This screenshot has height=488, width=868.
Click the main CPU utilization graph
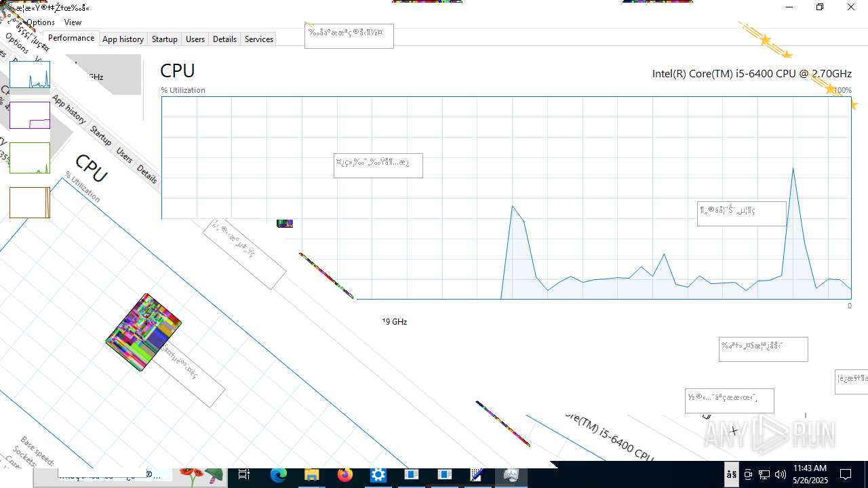pyautogui.click(x=506, y=198)
